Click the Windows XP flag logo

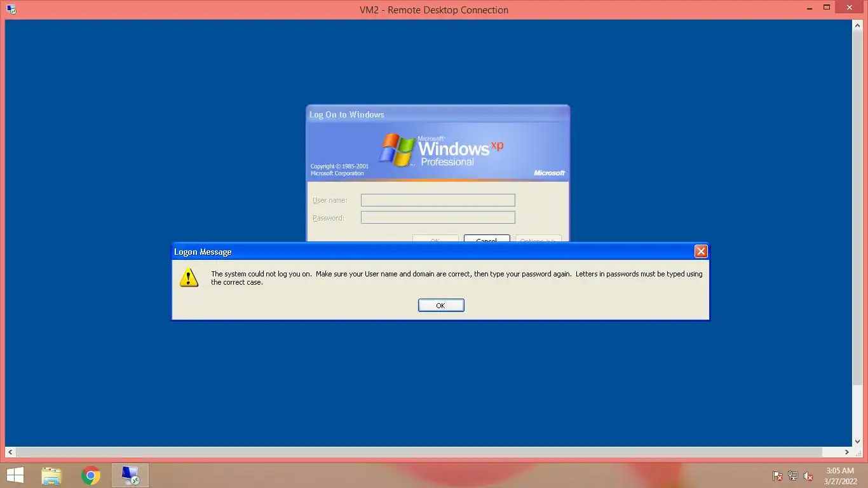click(x=397, y=150)
